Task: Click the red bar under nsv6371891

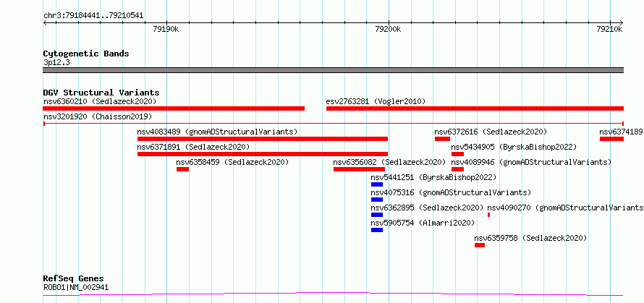Action: coord(263,154)
